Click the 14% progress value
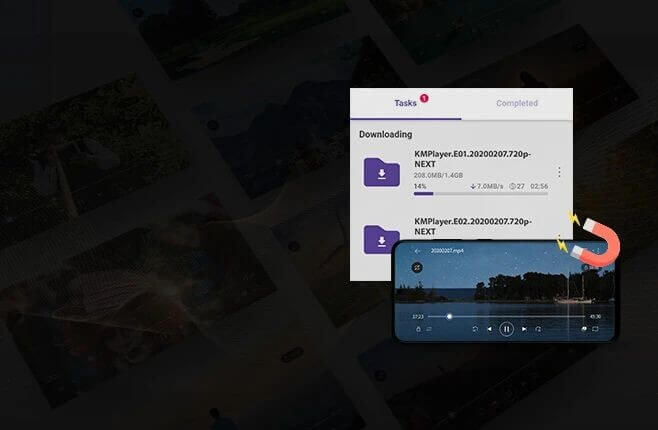 pyautogui.click(x=420, y=186)
